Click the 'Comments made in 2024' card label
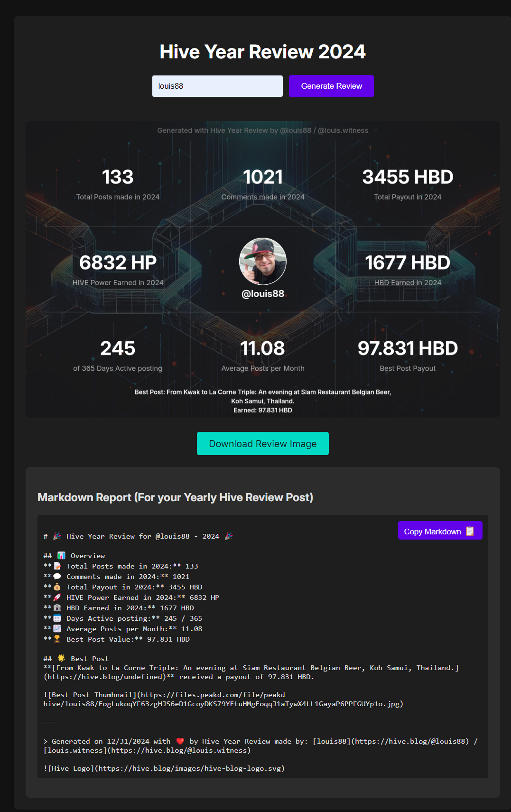The height and width of the screenshot is (812, 511). 263,197
